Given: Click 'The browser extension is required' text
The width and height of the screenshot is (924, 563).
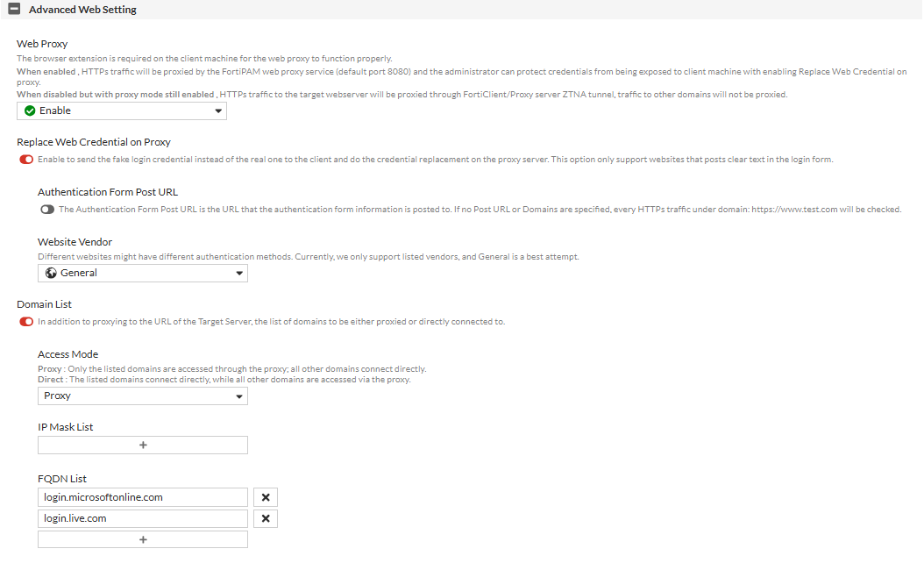Looking at the screenshot, I should click(x=204, y=59).
